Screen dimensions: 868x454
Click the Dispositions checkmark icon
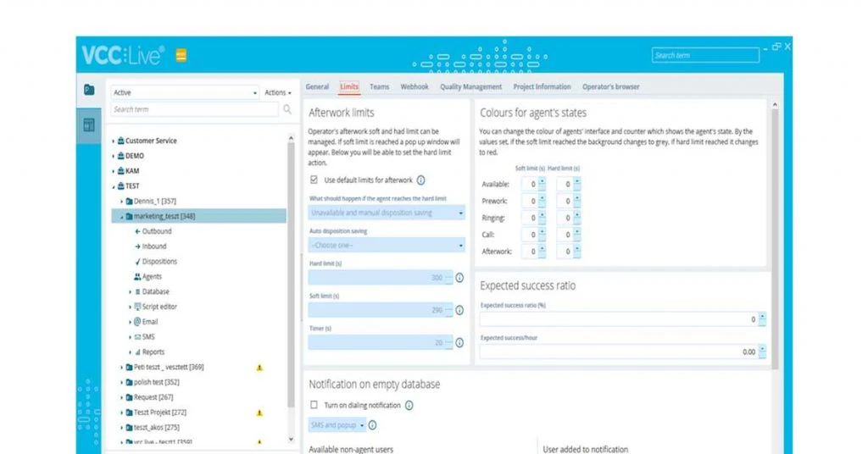[x=137, y=262]
